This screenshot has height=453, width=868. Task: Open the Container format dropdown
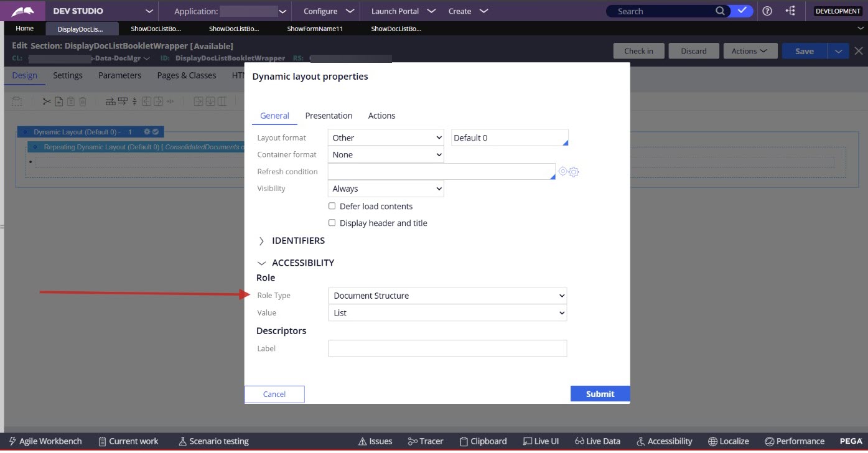(386, 154)
